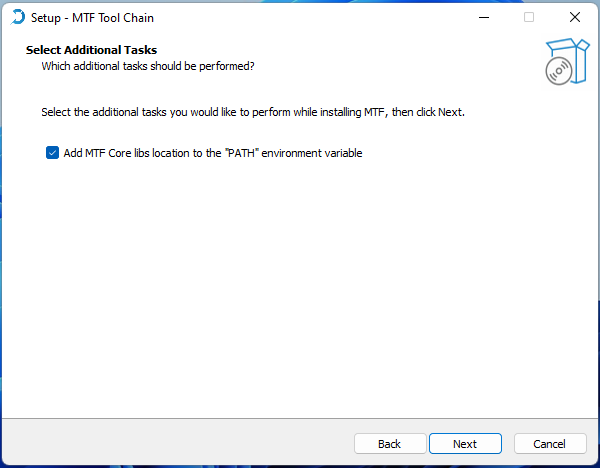This screenshot has height=468, width=600.
Task: Go Back to the previous setup step
Action: [x=389, y=443]
